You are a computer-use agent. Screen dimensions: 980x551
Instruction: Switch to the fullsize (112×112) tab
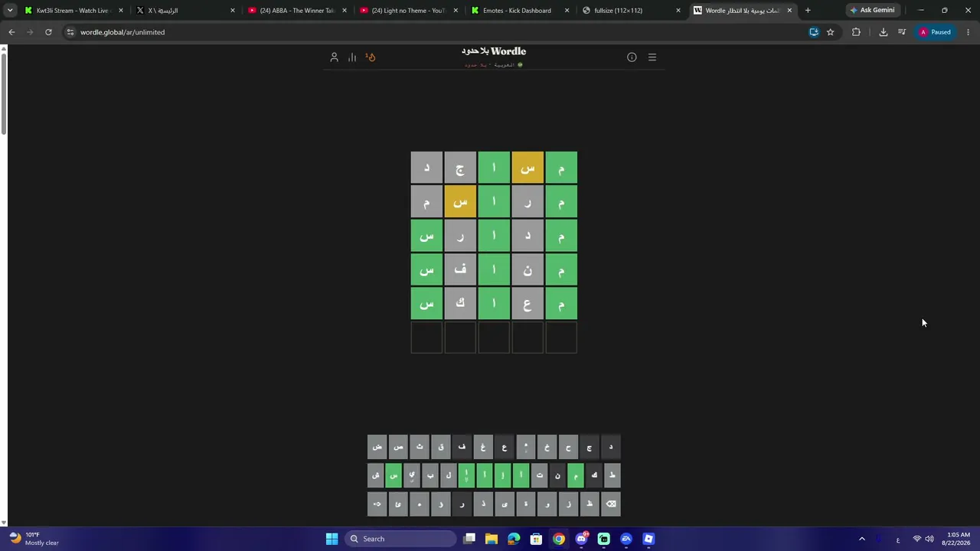[x=632, y=11]
